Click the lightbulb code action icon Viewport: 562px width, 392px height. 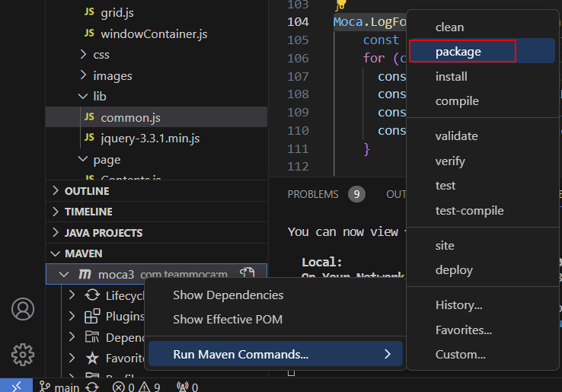pos(341,5)
